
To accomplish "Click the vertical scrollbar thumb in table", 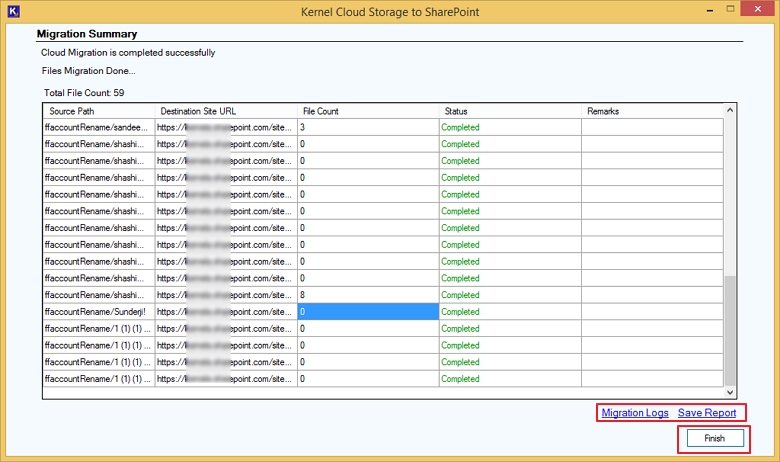I will (x=730, y=330).
